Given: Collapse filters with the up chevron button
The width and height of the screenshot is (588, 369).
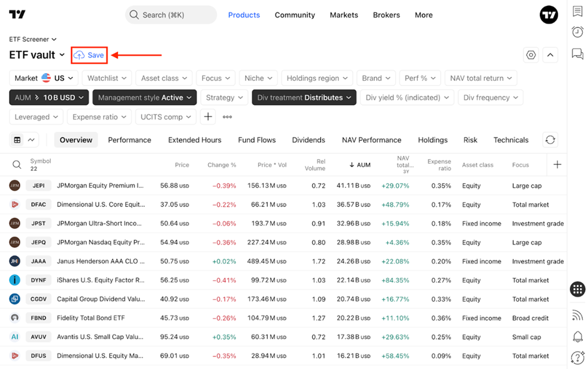Looking at the screenshot, I should 550,55.
